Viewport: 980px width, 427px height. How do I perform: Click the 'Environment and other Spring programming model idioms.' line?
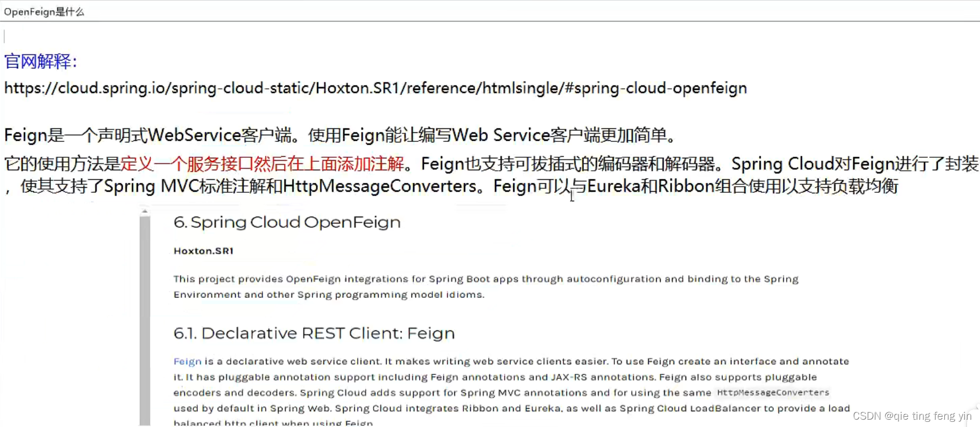point(329,295)
